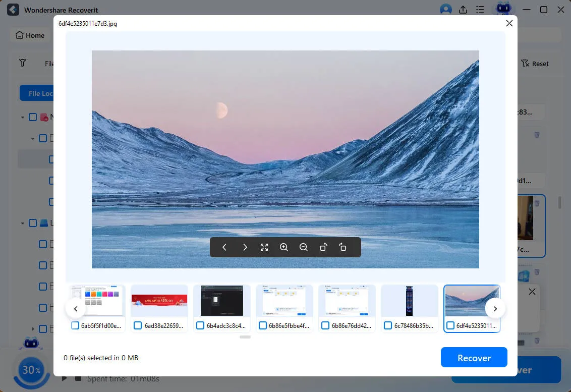Collapse the top tree node in sidebar
This screenshot has width=571, height=392.
22,117
